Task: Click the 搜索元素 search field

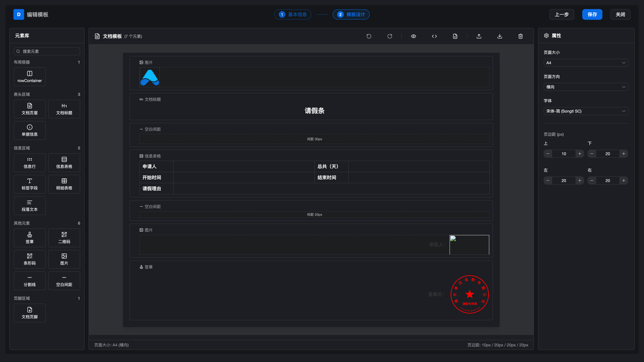Action: click(47, 51)
